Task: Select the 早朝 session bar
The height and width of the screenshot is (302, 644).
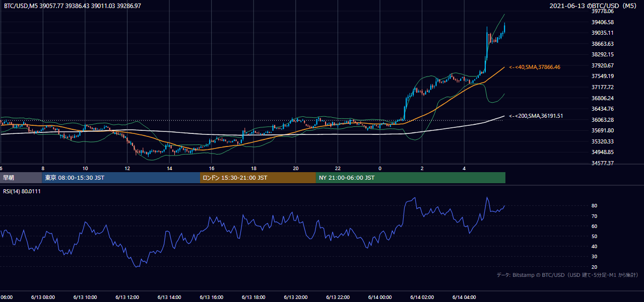Action: (x=21, y=178)
